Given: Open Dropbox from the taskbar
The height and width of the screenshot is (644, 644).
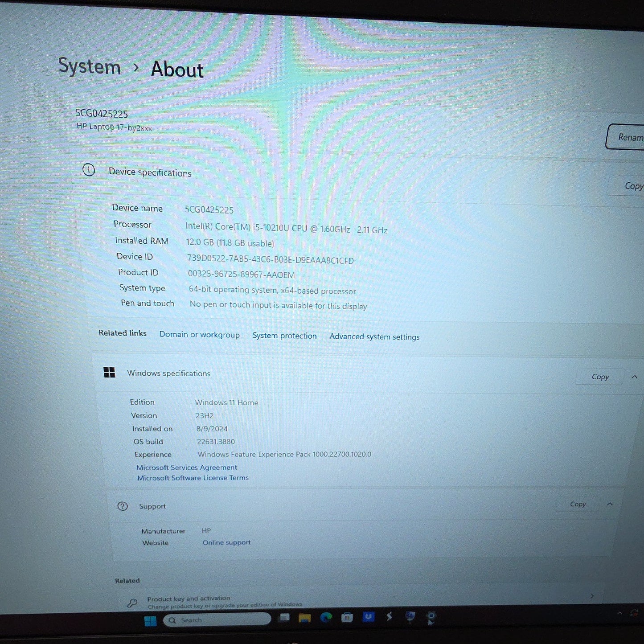Looking at the screenshot, I should [x=368, y=617].
